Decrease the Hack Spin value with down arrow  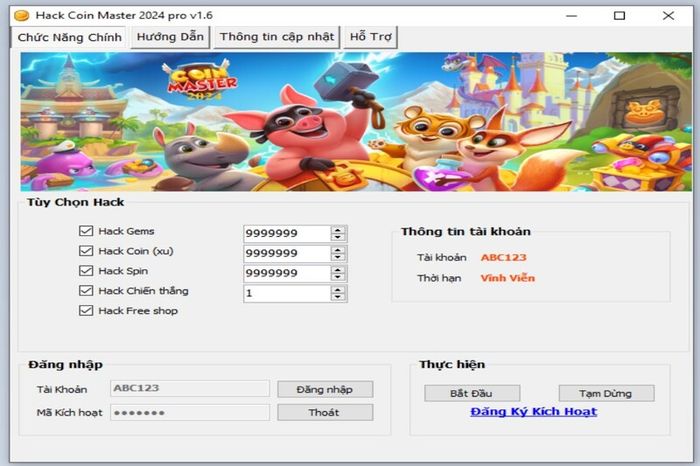(x=338, y=277)
